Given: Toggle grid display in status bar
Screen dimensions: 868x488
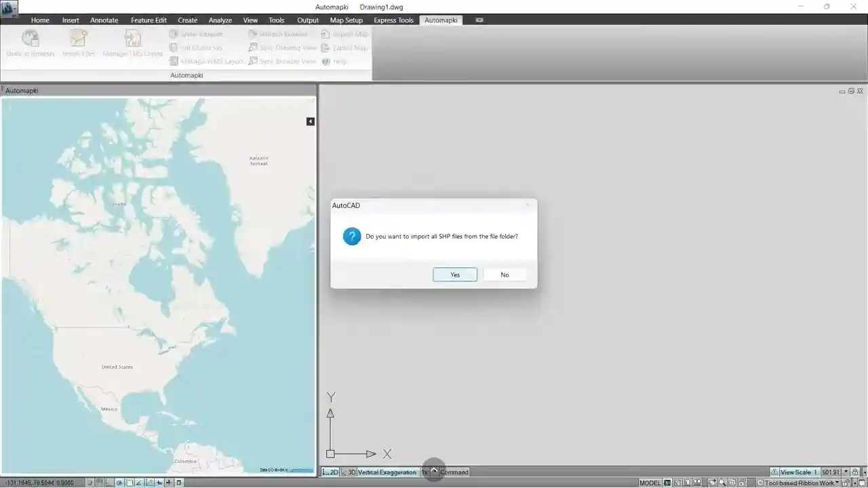Looking at the screenshot, I should (99, 482).
